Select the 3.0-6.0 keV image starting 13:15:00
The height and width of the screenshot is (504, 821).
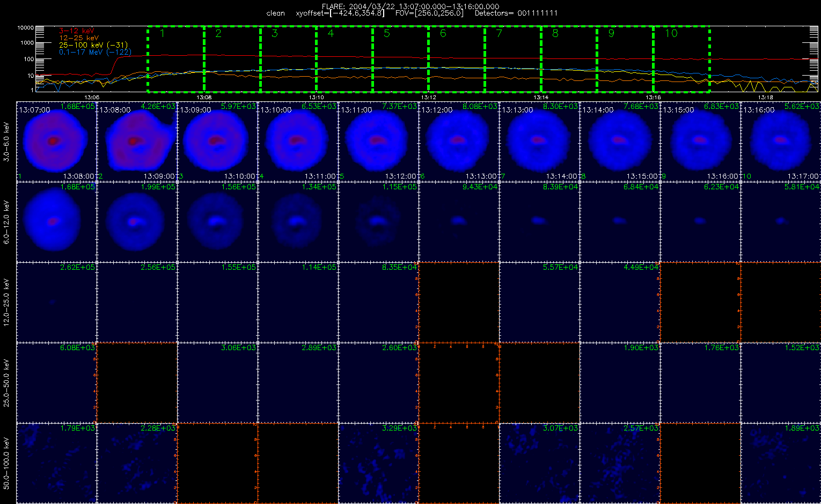701,141
